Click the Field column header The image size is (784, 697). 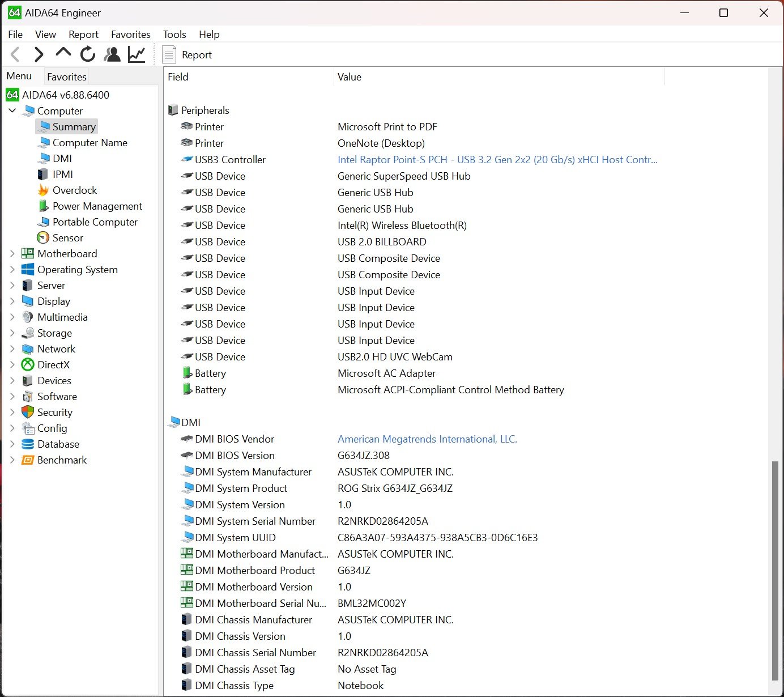[x=249, y=77]
